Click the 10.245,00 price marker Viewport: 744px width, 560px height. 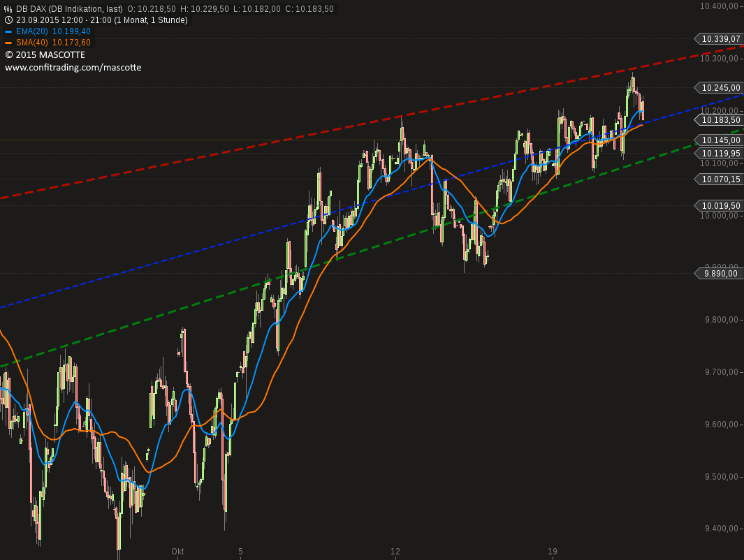click(718, 88)
